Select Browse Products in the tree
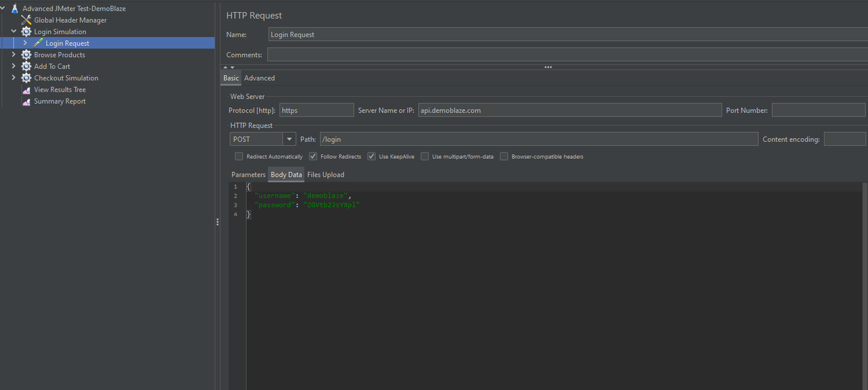Image resolution: width=868 pixels, height=390 pixels. (60, 55)
